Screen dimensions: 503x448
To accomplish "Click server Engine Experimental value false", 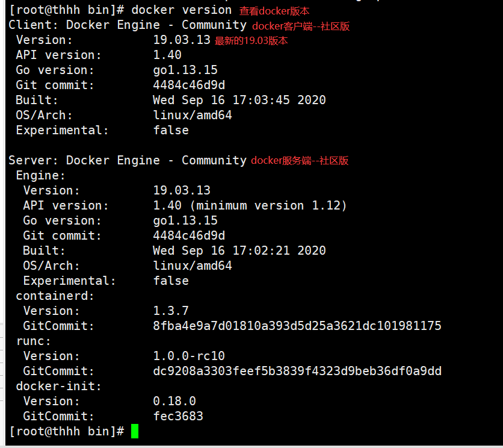I will 171,281.
